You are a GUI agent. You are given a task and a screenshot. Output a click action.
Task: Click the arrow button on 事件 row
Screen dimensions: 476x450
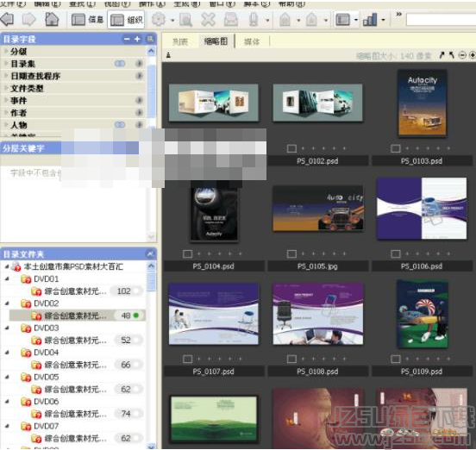point(139,100)
